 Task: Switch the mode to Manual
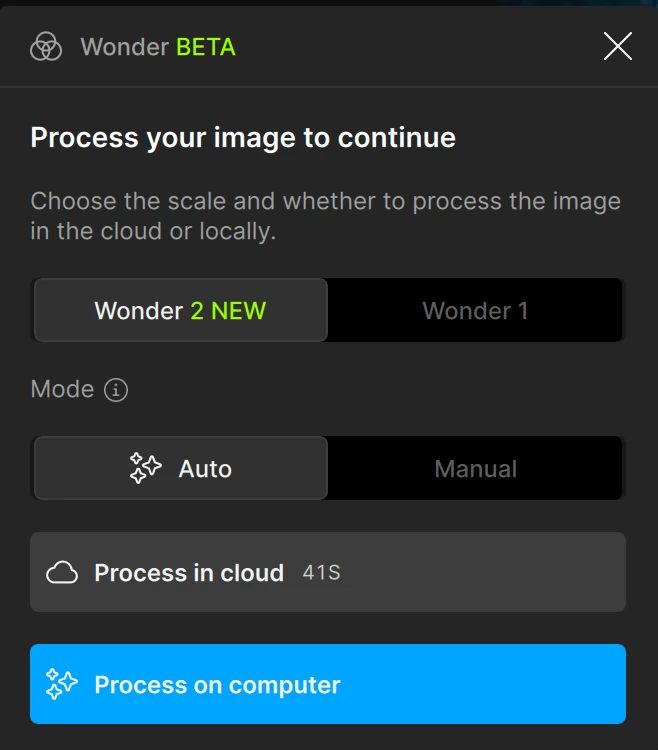pos(475,469)
